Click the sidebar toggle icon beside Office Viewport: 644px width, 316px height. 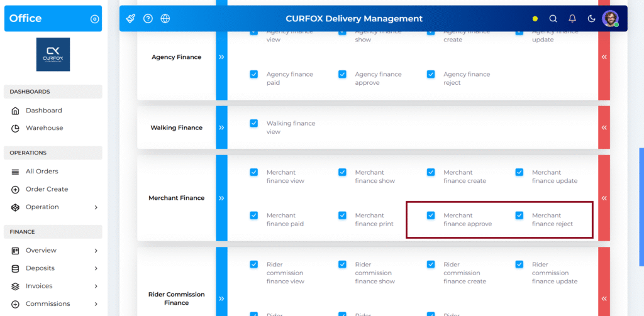pos(95,19)
